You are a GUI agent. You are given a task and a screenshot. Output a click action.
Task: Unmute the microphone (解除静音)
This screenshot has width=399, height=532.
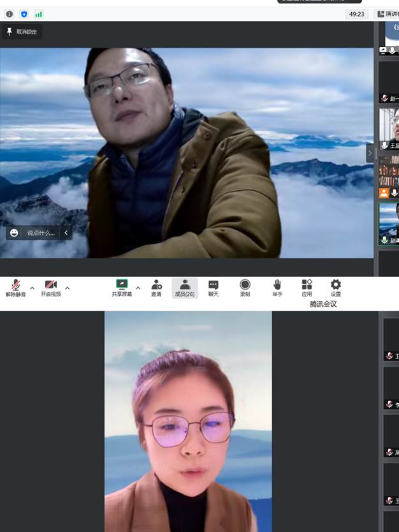pyautogui.click(x=15, y=287)
